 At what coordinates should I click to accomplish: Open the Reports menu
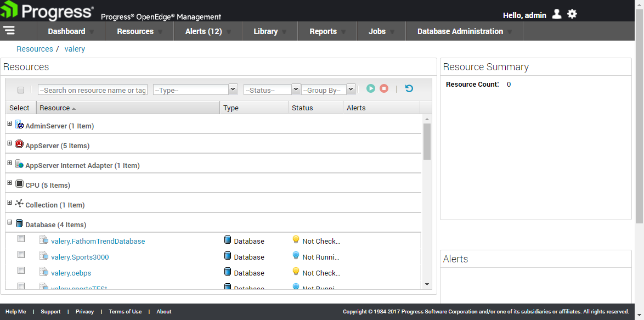327,31
